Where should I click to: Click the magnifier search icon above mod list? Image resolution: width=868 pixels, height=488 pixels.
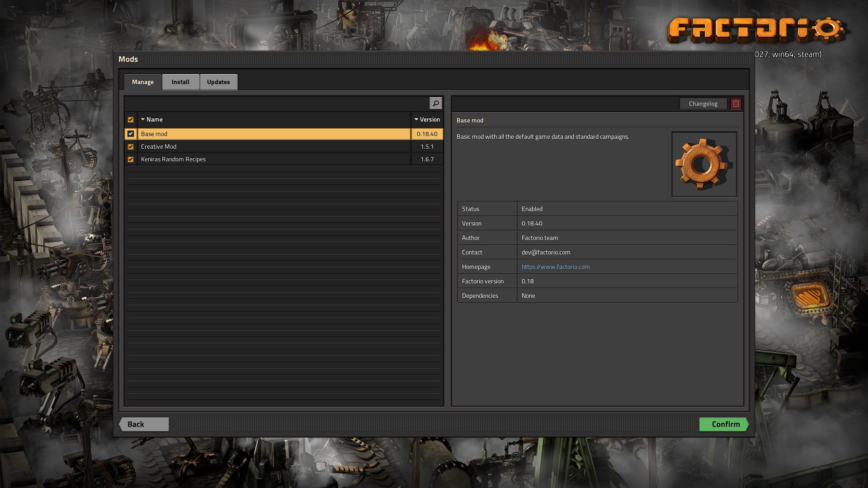click(x=435, y=103)
